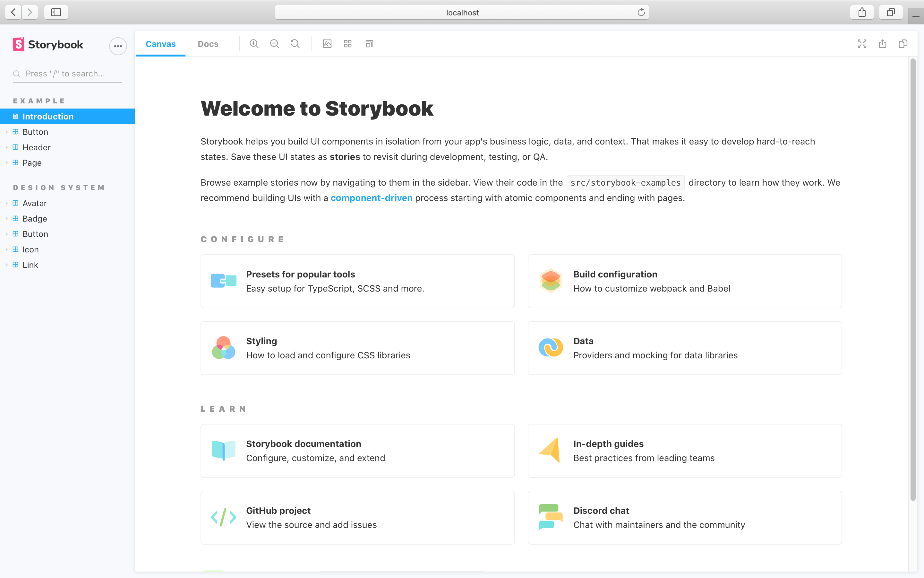The height and width of the screenshot is (578, 924).
Task: Click the Welcome to Storybook heading
Action: (x=317, y=109)
